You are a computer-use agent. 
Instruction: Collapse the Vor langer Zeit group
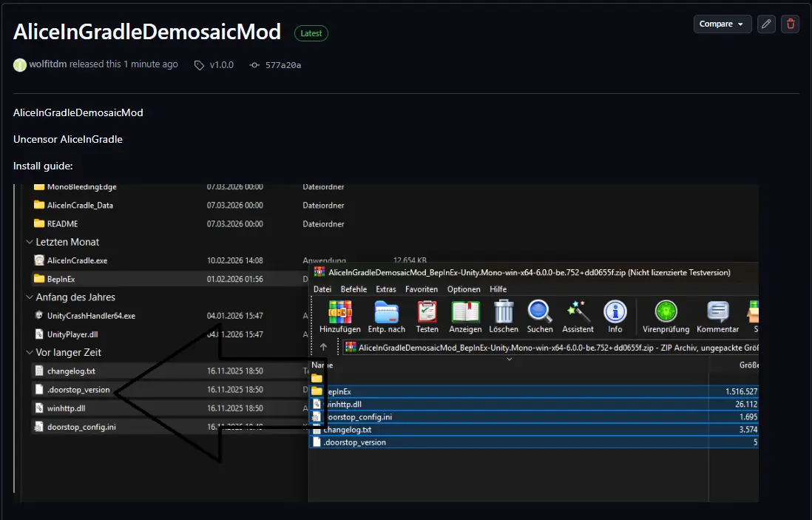point(30,352)
